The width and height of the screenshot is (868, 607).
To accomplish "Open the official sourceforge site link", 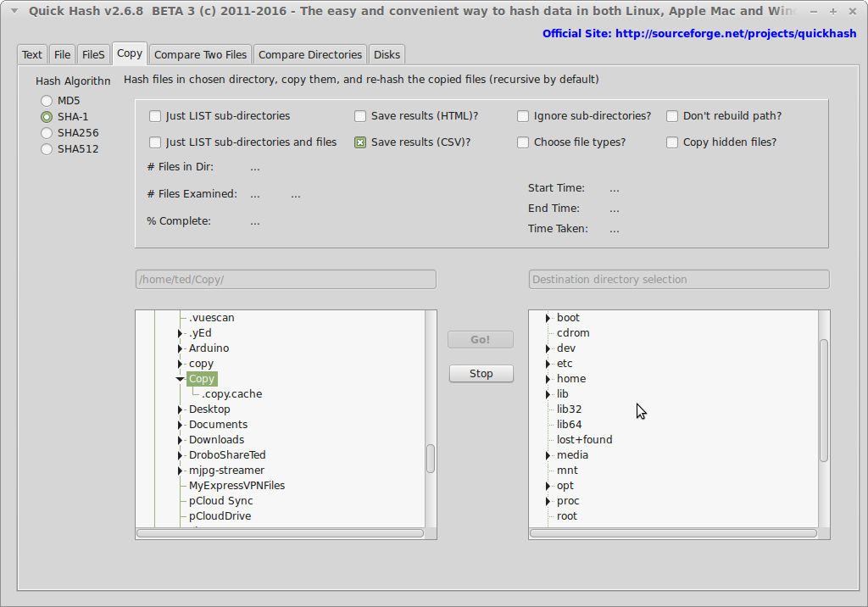I will (699, 34).
